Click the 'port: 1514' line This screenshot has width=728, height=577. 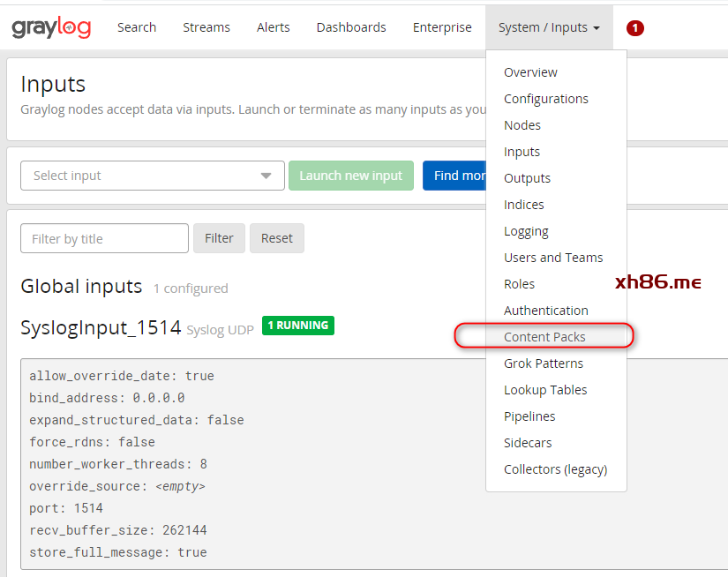tap(66, 508)
